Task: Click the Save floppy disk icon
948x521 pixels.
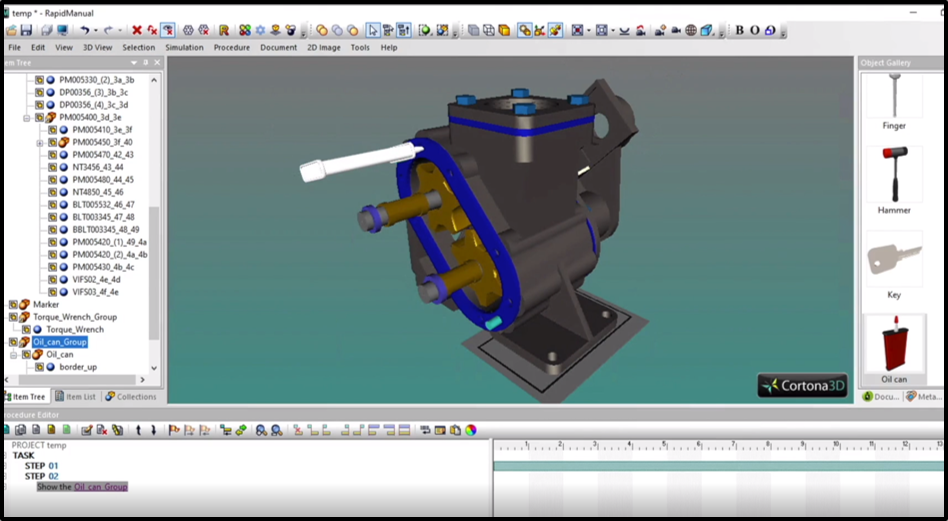Action: tap(26, 30)
